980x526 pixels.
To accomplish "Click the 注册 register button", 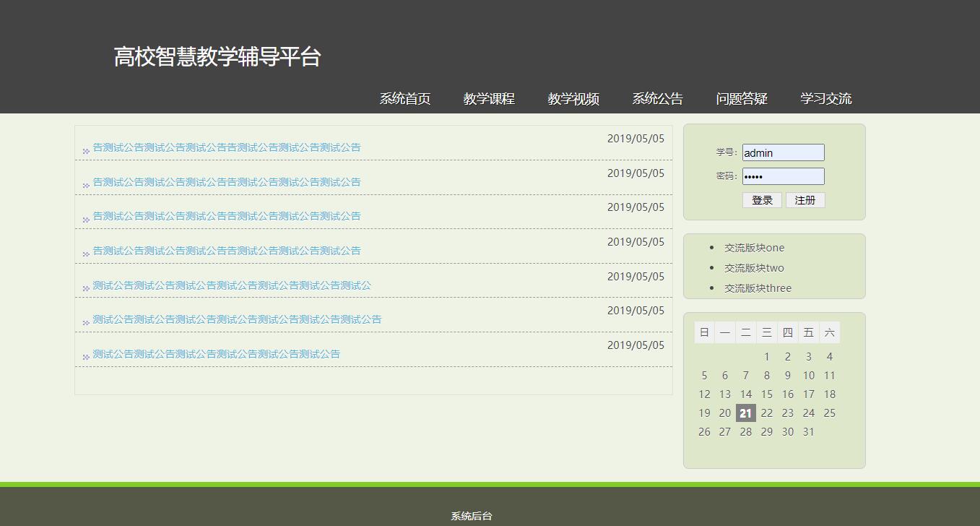I will 805,200.
